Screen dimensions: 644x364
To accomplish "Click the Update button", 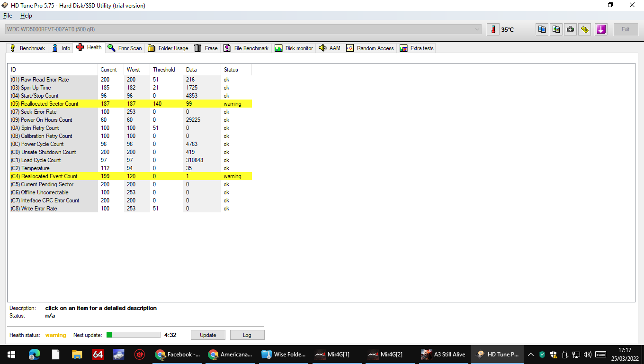I will pos(208,335).
